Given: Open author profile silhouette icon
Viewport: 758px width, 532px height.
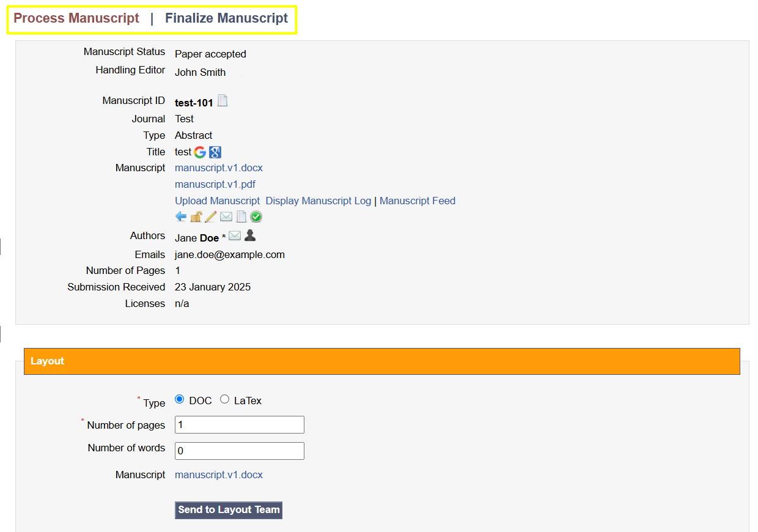Looking at the screenshot, I should [249, 235].
